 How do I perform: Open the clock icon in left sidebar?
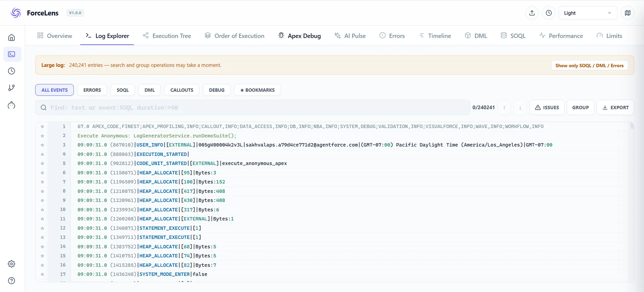point(12,71)
